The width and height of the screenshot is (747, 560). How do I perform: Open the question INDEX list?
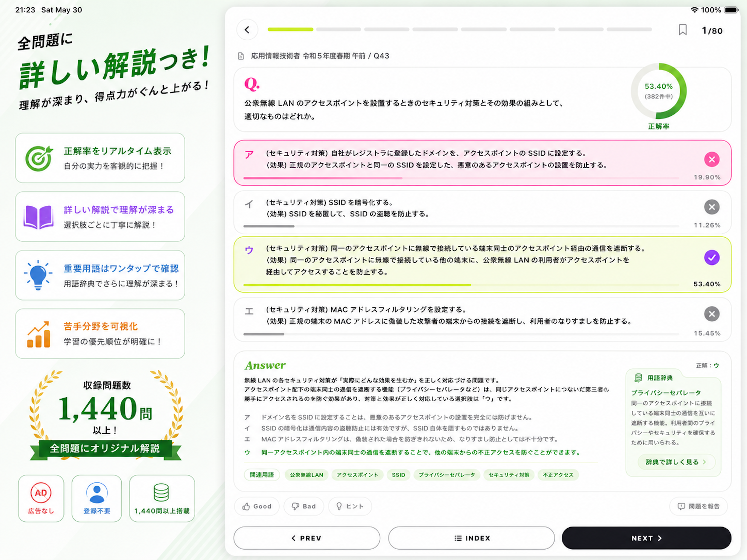click(471, 538)
